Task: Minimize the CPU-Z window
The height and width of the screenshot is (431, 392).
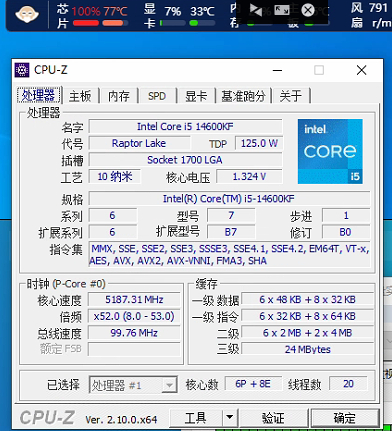Action: tap(277, 70)
